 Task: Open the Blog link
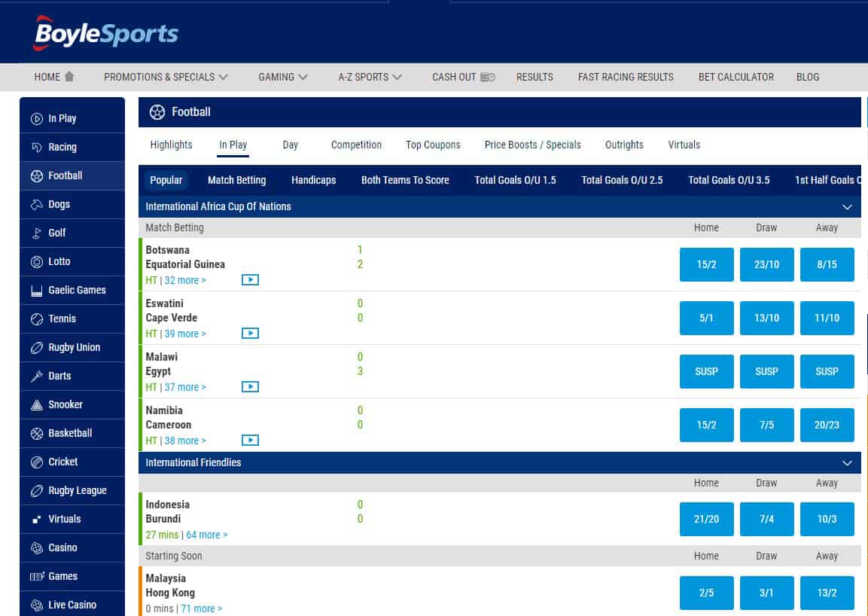[x=808, y=77]
